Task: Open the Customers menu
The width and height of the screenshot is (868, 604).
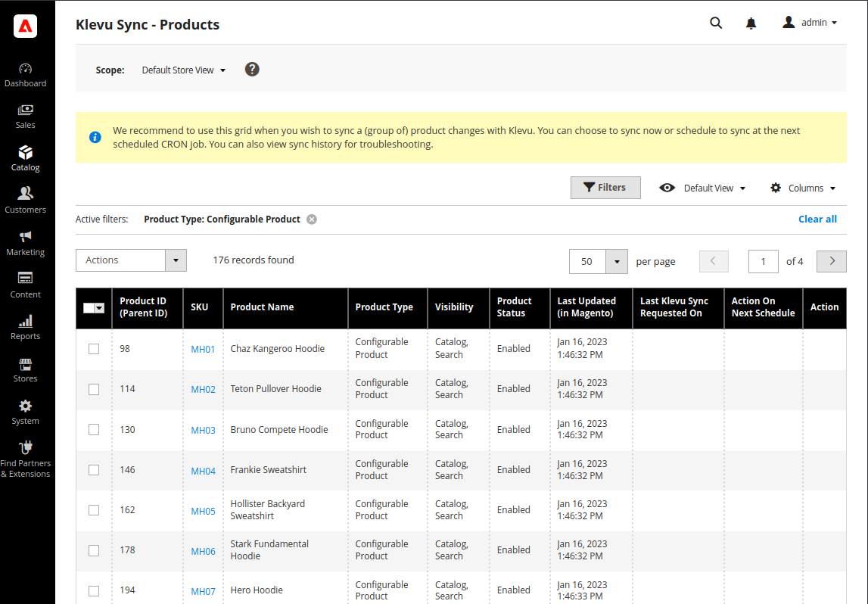Action: click(26, 201)
